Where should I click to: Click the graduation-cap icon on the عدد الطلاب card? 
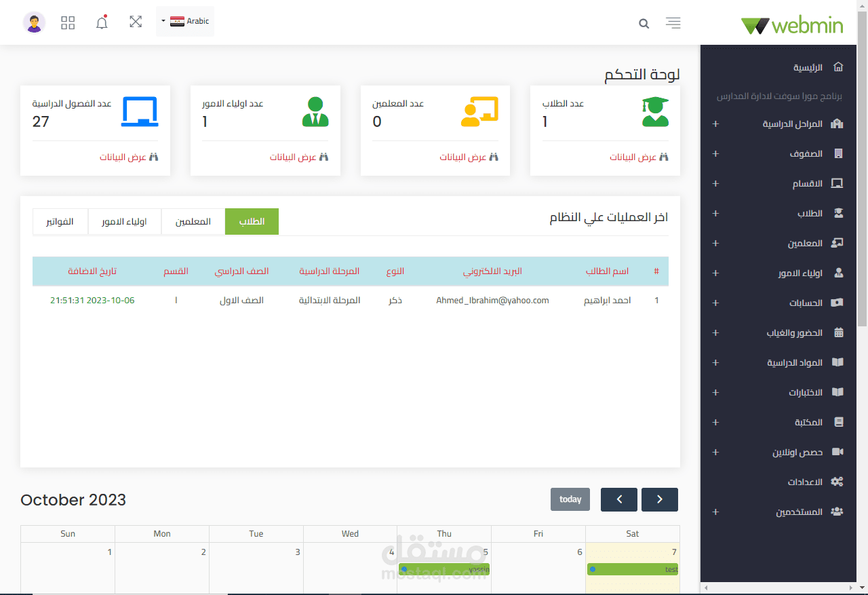(x=654, y=111)
